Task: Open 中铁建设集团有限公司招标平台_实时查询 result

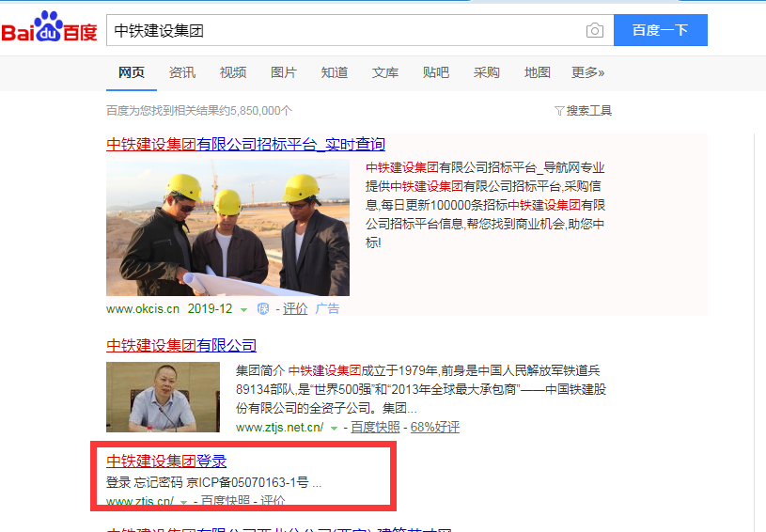Action: 245,144
